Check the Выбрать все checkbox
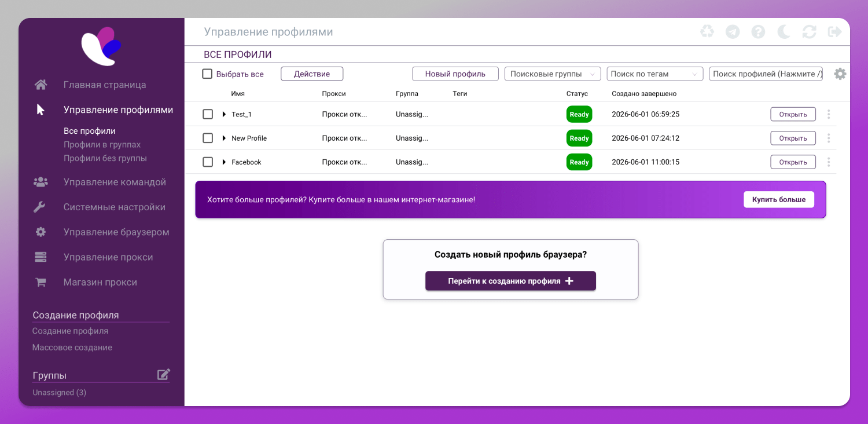The height and width of the screenshot is (424, 868). pyautogui.click(x=207, y=74)
